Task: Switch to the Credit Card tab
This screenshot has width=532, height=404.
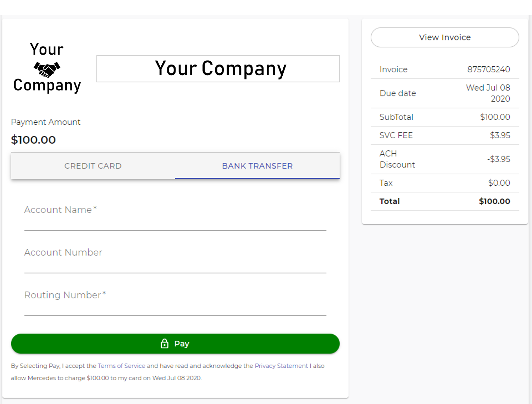Action: pos(93,166)
